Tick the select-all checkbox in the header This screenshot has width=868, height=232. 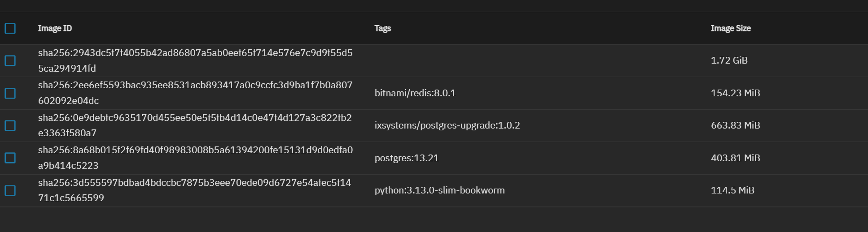(10, 28)
